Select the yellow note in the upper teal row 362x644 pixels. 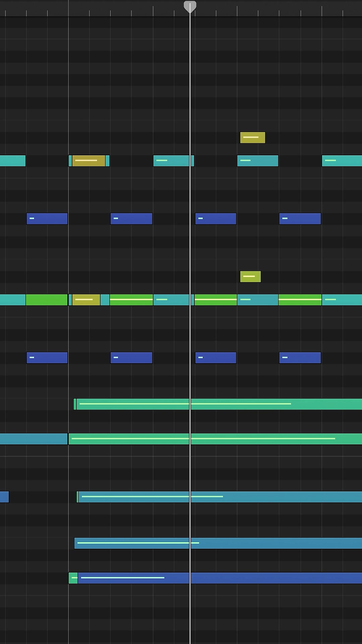[x=88, y=161]
